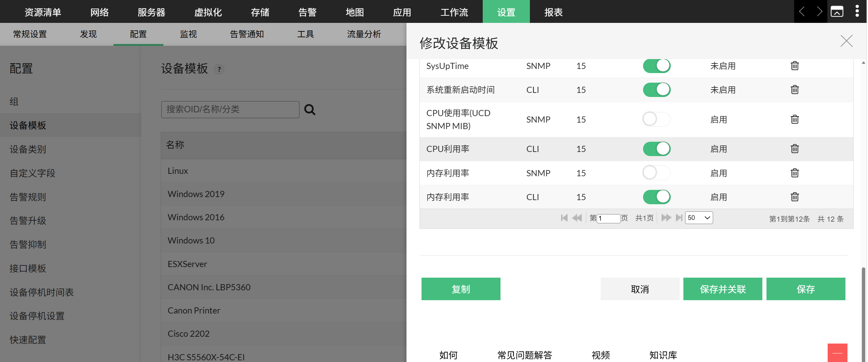The image size is (868, 362).
Task: Delete the CPU使用率(UCD SNMP MIB) monitor
Action: click(794, 119)
